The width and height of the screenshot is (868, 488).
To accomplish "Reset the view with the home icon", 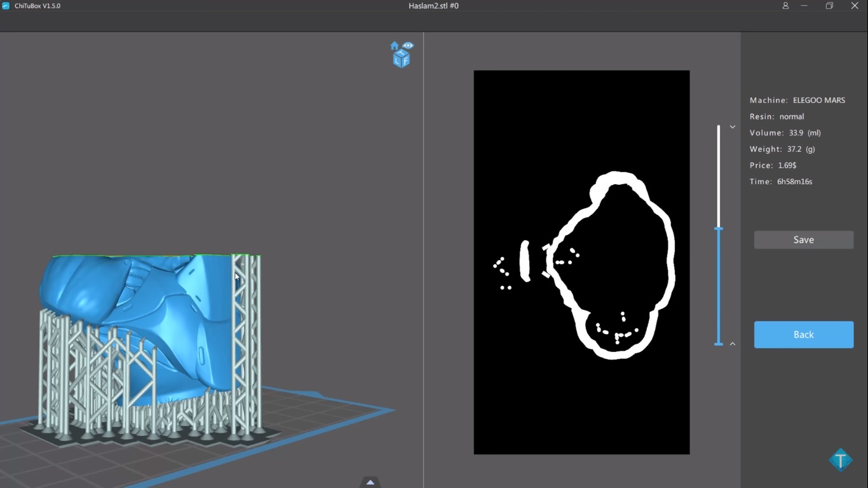I will coord(395,46).
